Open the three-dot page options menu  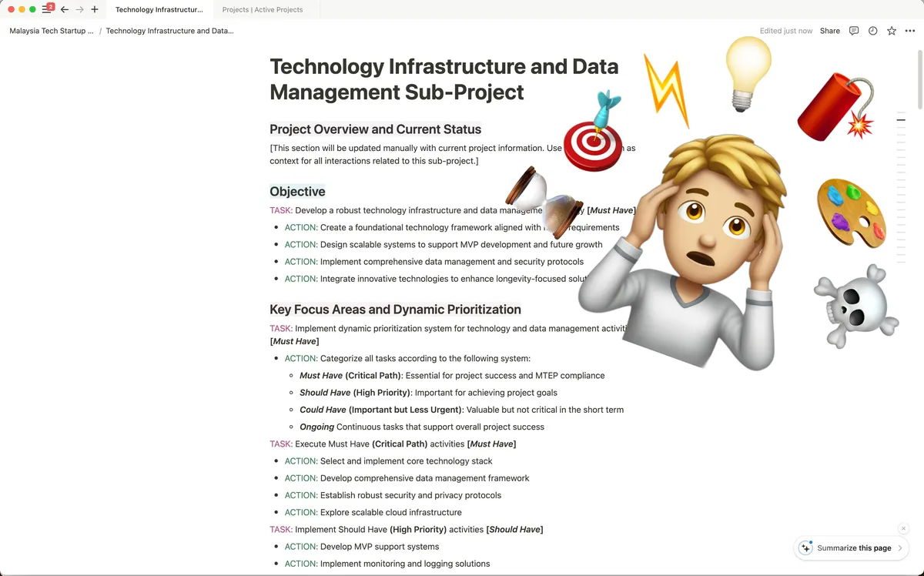(x=909, y=31)
